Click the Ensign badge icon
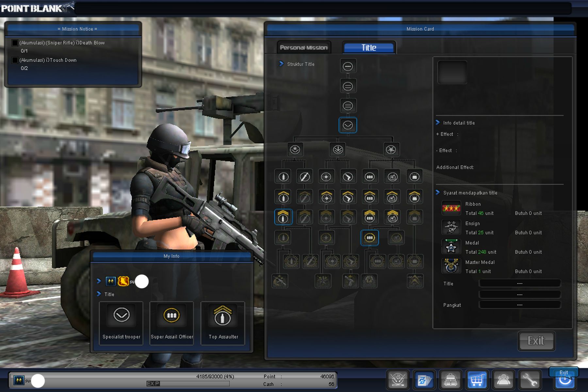The image size is (588, 392). click(451, 227)
